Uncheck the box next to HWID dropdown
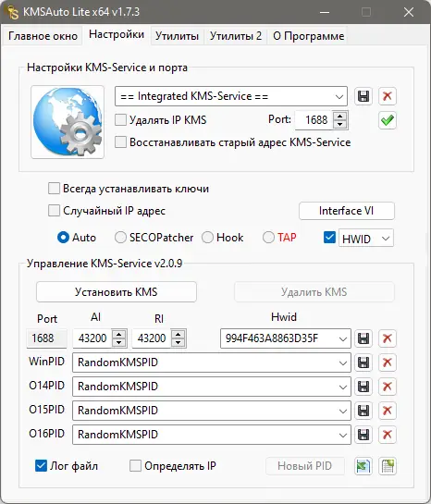This screenshot has width=431, height=504. pyautogui.click(x=329, y=238)
